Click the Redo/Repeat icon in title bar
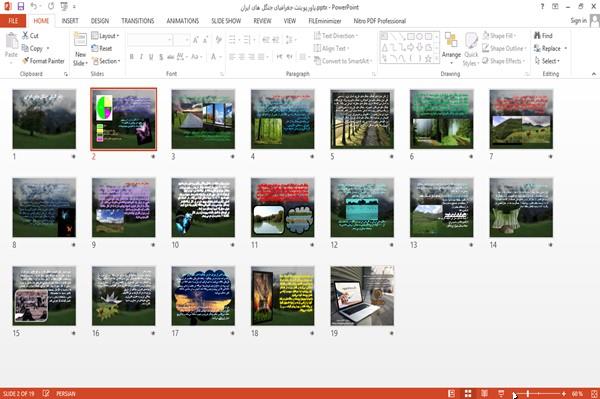 (x=51, y=7)
